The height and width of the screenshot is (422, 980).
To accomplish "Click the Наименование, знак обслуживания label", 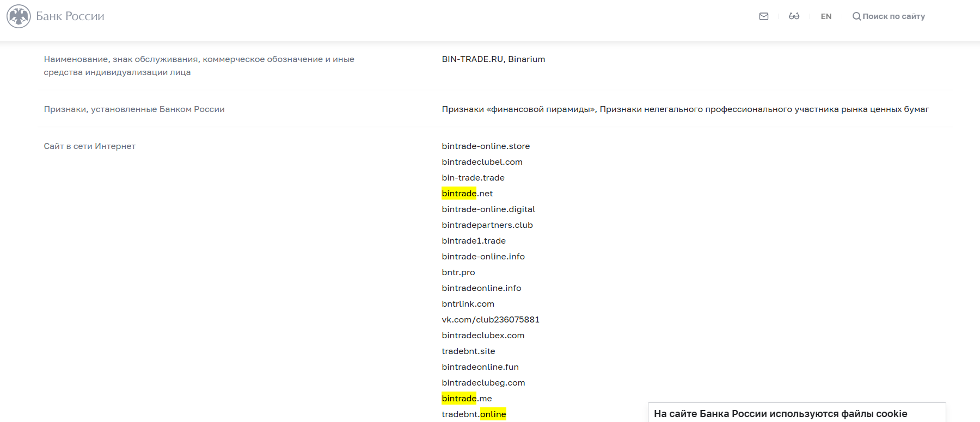I will click(199, 66).
